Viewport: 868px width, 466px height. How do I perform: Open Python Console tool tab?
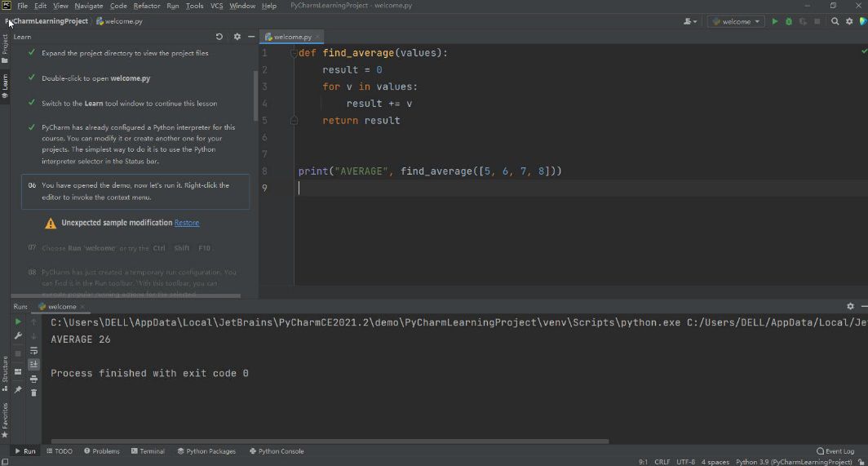point(277,451)
